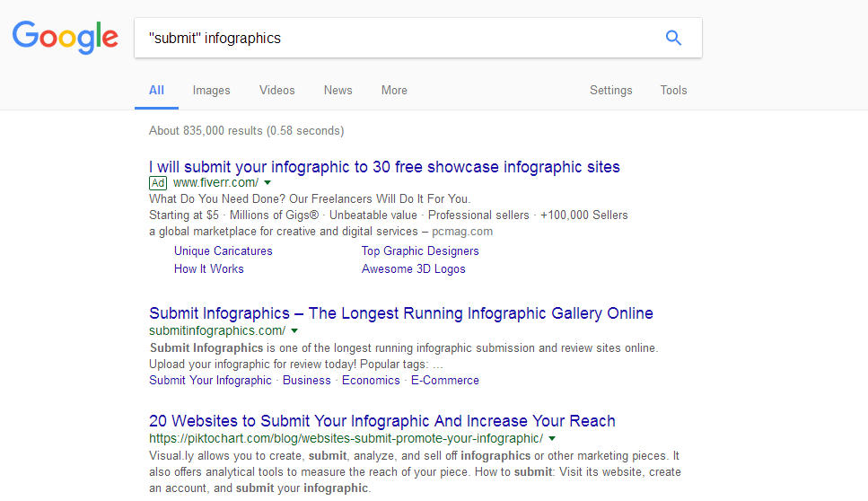This screenshot has width=868, height=501.
Task: Open the Awesome 3D Logos sitelink
Action: pyautogui.click(x=414, y=268)
